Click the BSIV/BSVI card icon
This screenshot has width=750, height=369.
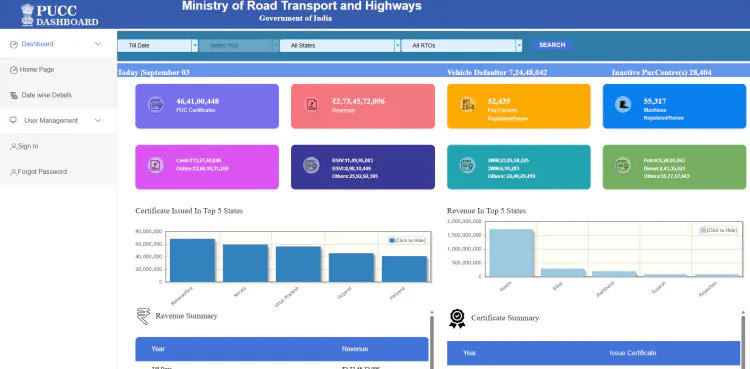[311, 166]
